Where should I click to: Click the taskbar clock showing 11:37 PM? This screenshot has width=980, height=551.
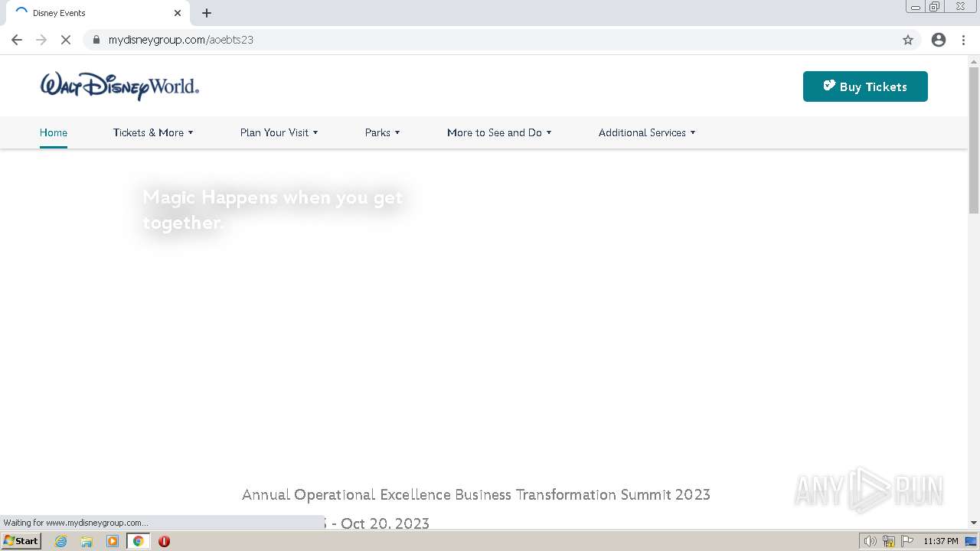(941, 541)
